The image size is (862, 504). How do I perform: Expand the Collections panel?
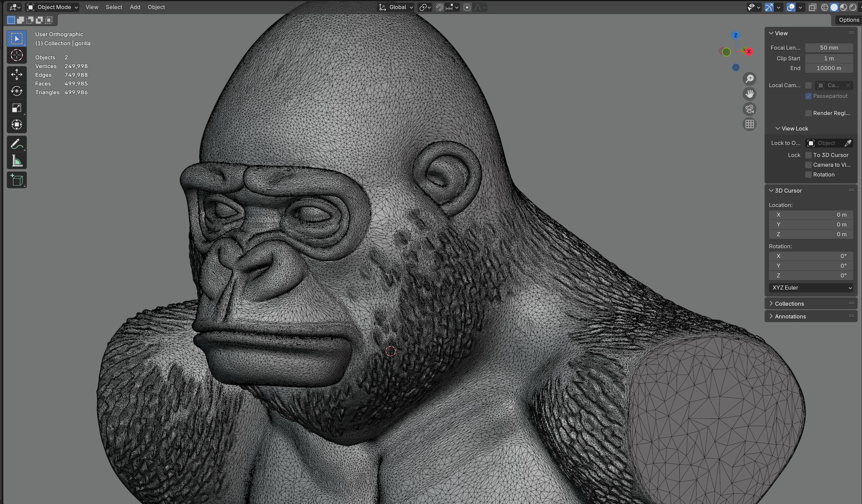coord(789,304)
